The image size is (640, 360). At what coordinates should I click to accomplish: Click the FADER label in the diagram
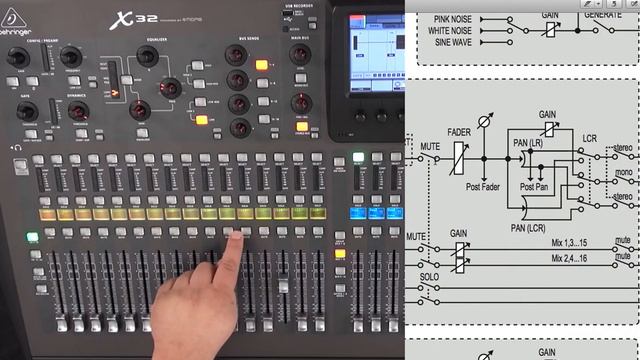pyautogui.click(x=459, y=132)
